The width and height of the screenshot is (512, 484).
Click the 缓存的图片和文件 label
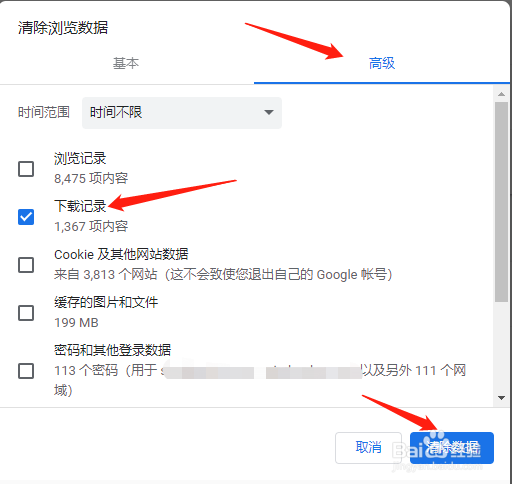(106, 302)
